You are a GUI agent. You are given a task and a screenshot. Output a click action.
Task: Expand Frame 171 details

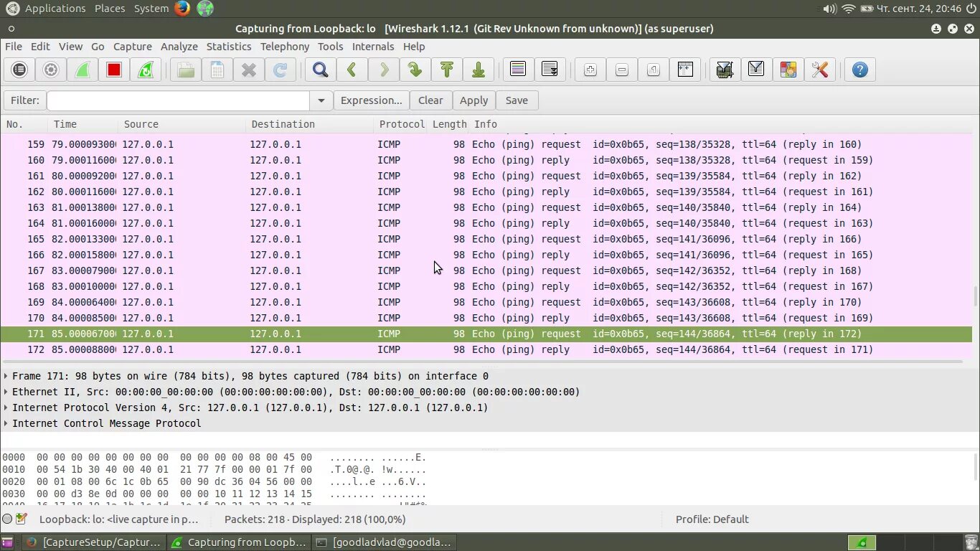pyautogui.click(x=6, y=376)
